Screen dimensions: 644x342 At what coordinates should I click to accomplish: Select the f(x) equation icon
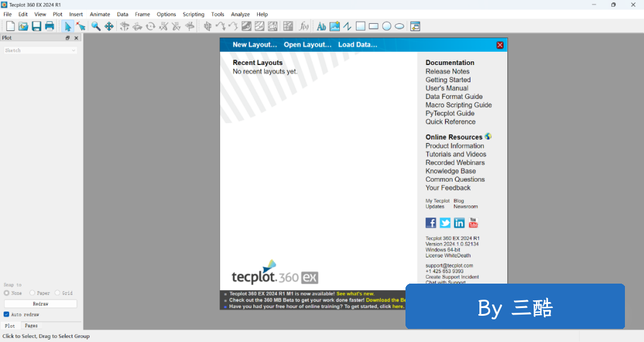click(304, 26)
